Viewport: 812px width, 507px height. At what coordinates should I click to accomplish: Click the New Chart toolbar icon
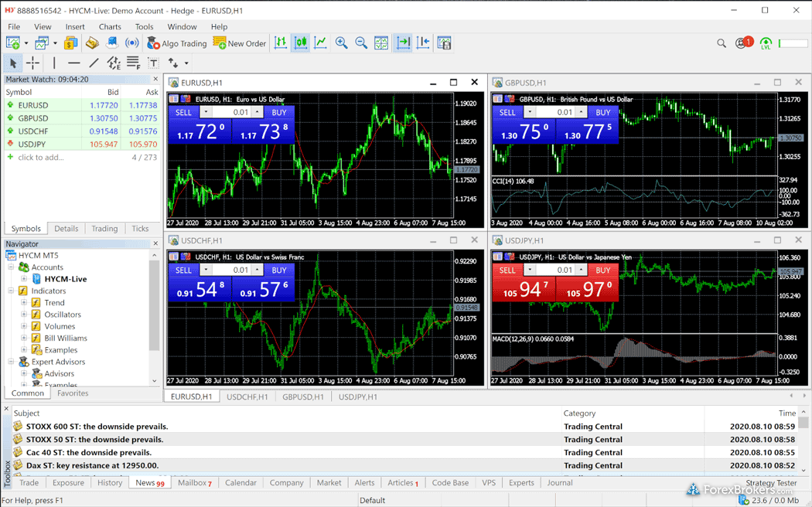12,43
